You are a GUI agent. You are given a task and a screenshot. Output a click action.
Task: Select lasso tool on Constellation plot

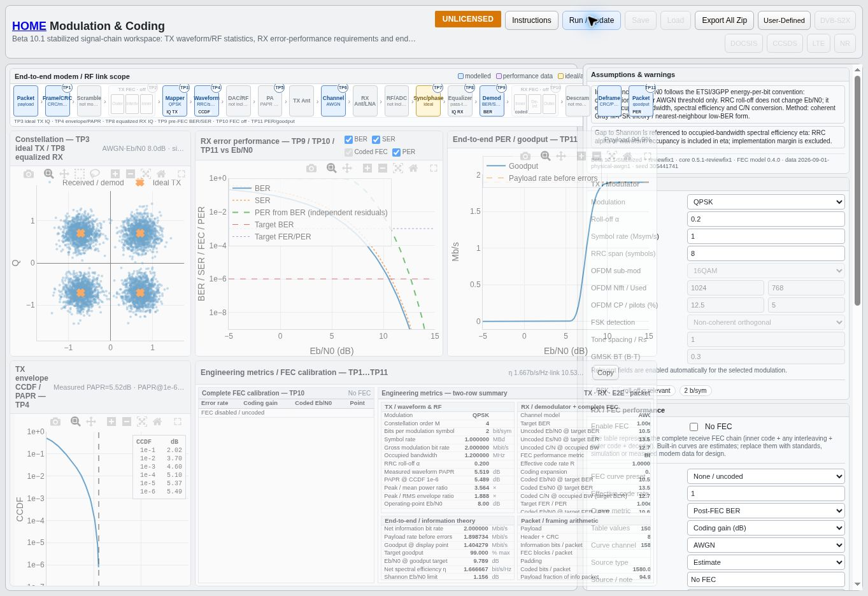click(x=95, y=174)
